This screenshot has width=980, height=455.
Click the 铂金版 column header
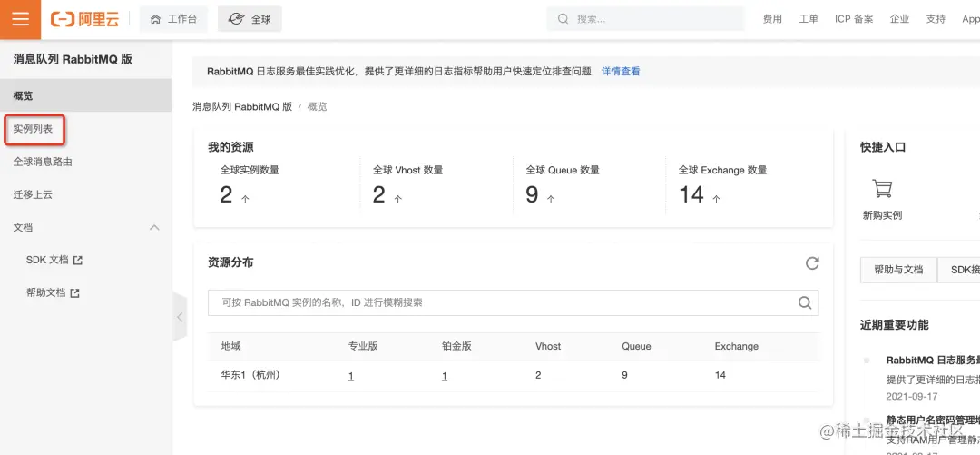click(x=456, y=346)
